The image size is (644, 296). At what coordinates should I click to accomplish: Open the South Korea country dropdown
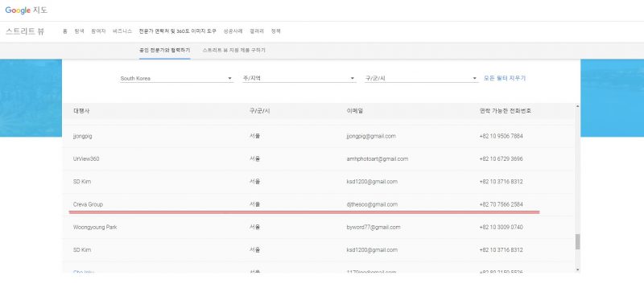tap(176, 78)
